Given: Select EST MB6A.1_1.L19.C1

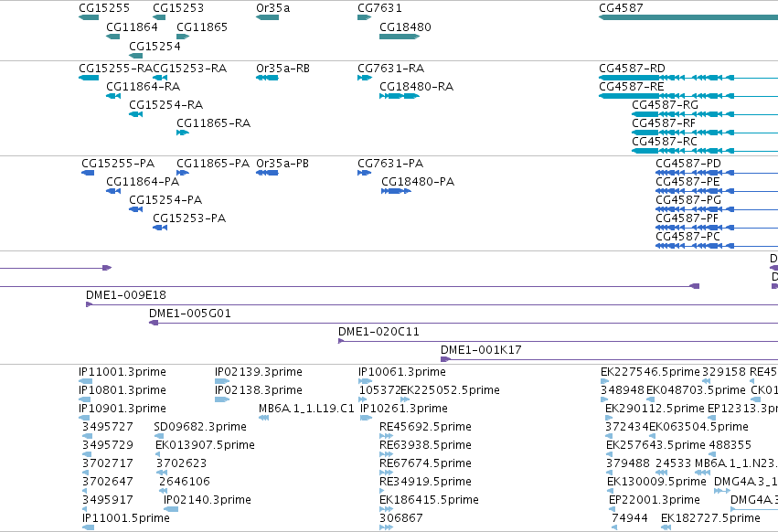Looking at the screenshot, I should tap(264, 418).
